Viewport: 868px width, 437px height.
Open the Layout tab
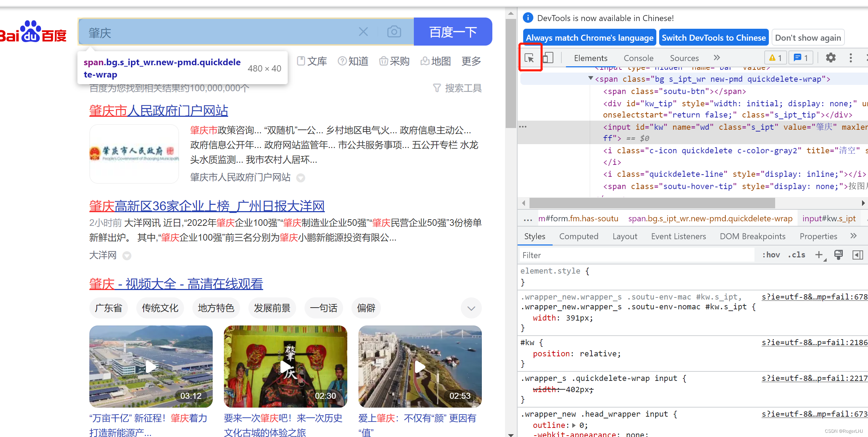tap(625, 236)
